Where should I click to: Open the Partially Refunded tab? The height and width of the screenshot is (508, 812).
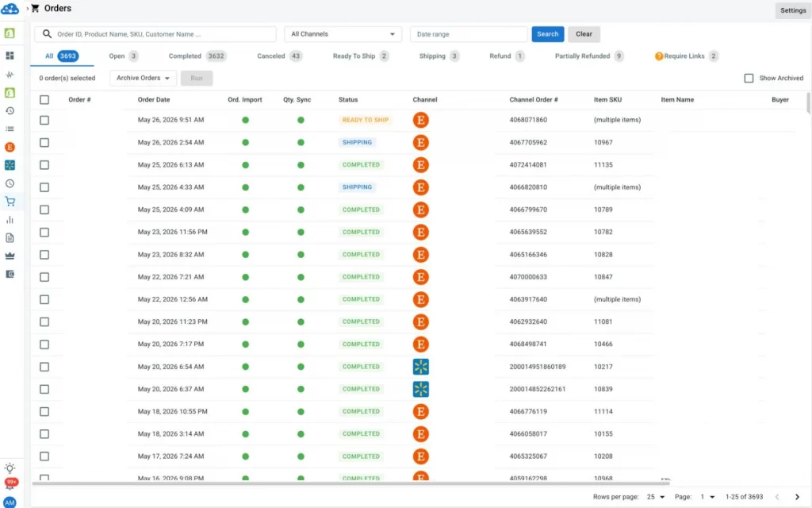tap(589, 56)
